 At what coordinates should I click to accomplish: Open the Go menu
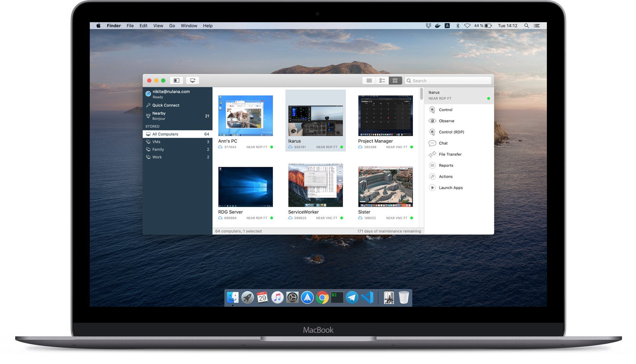coord(172,25)
